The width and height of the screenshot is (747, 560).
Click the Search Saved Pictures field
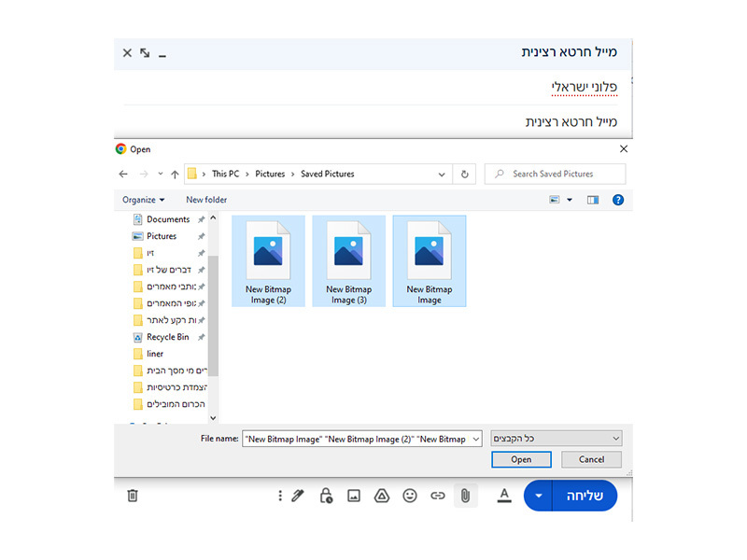coord(555,175)
